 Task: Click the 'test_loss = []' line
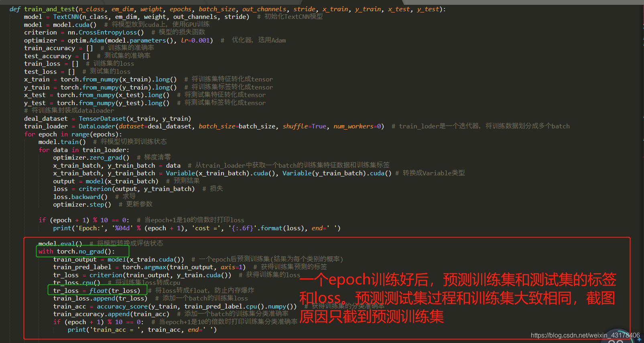(x=49, y=72)
